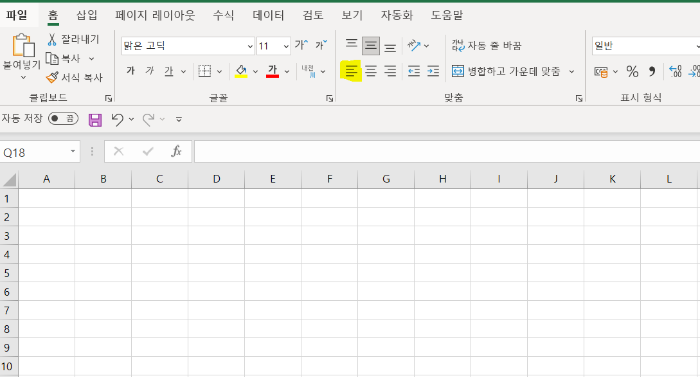
Task: Align text to top of cell
Action: [351, 44]
